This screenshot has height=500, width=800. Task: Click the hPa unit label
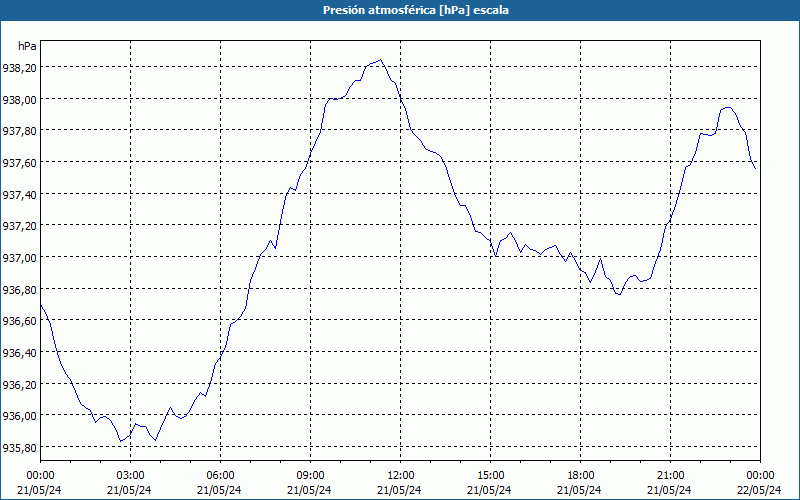pyautogui.click(x=27, y=46)
